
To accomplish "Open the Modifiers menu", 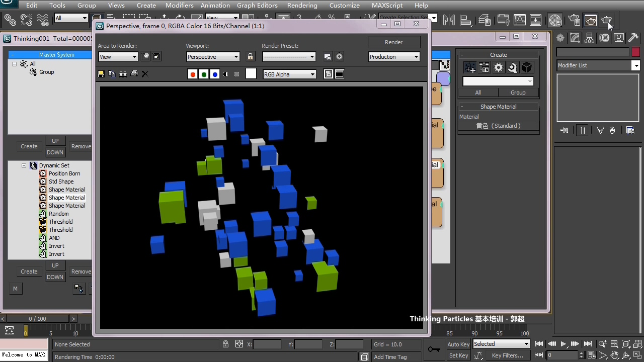I will pyautogui.click(x=180, y=5).
